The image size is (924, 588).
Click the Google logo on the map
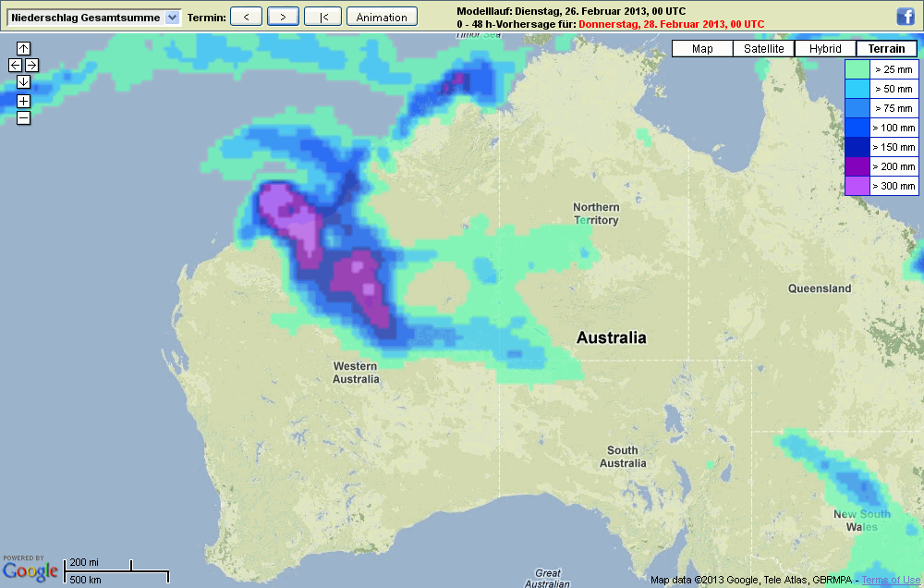pos(30,571)
